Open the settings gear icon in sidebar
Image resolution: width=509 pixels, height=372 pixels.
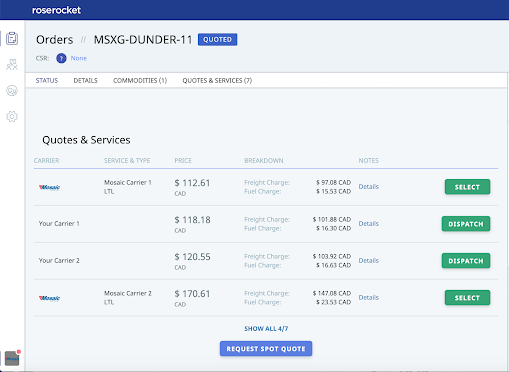click(12, 116)
